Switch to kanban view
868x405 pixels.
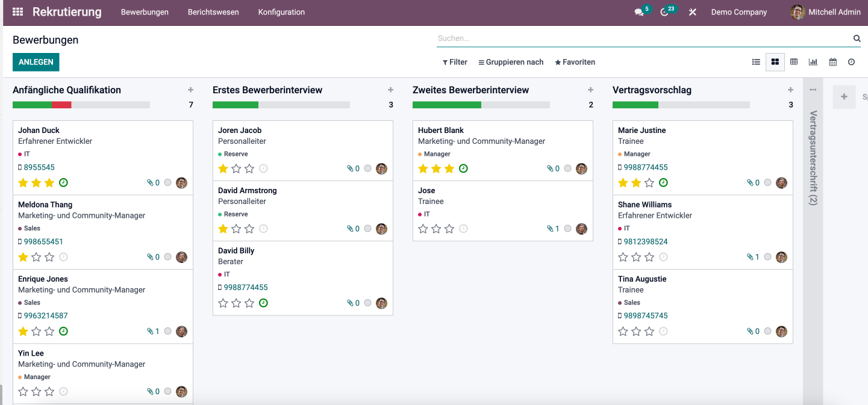[x=775, y=62]
